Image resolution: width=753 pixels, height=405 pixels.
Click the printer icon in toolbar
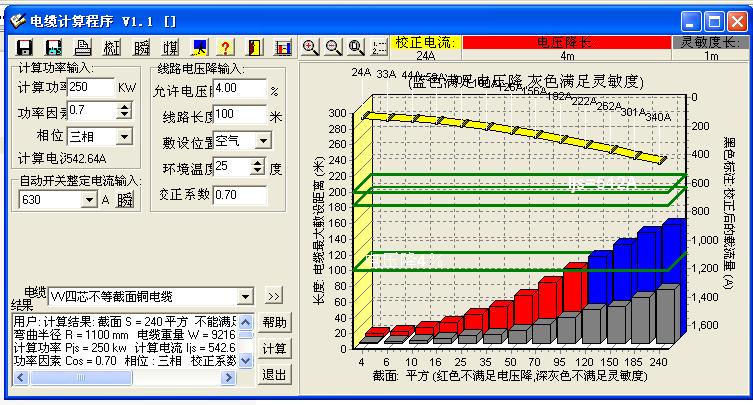click(x=84, y=48)
